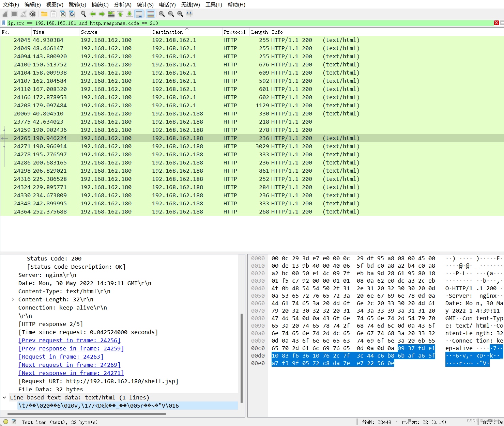Open the display filter bookmark menu
Screen dimensions: 504x426
(x=4, y=23)
